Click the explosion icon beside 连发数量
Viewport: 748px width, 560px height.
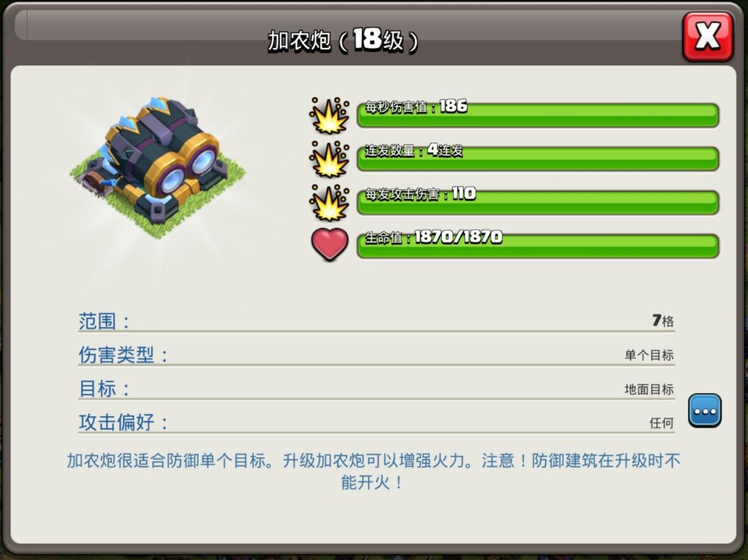point(329,159)
